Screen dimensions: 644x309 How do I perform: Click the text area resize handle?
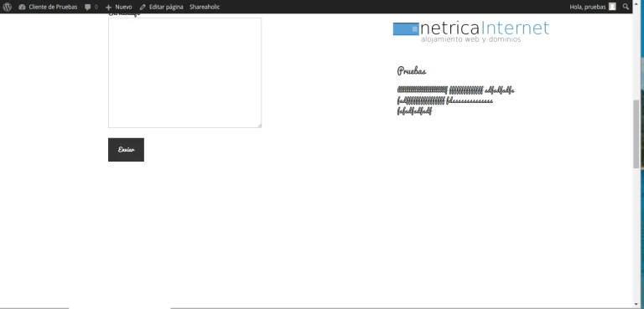pyautogui.click(x=260, y=126)
